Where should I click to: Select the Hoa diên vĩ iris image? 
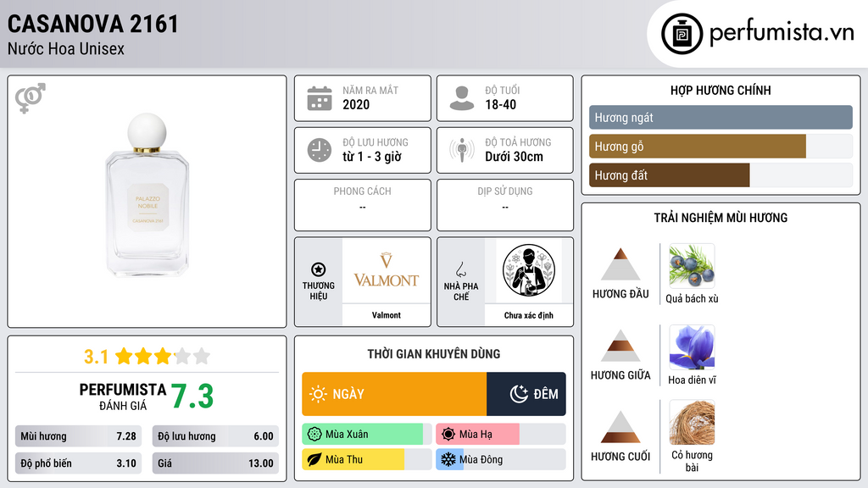(692, 347)
